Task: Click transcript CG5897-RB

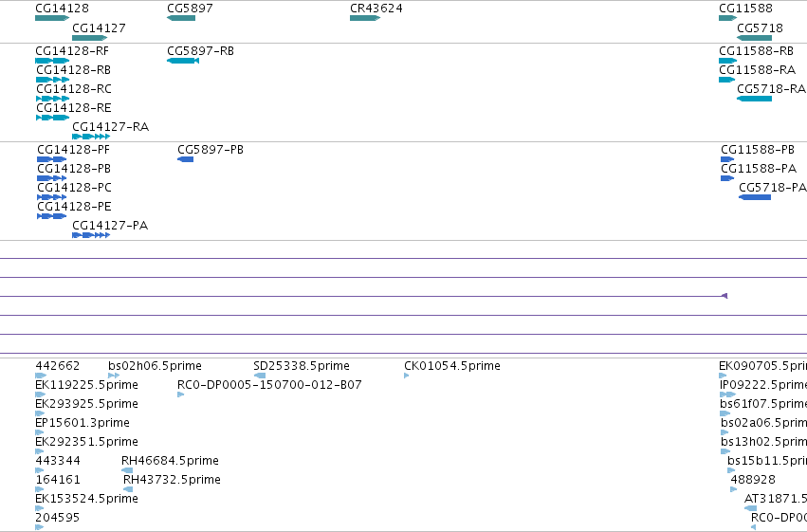Action: pos(183,61)
